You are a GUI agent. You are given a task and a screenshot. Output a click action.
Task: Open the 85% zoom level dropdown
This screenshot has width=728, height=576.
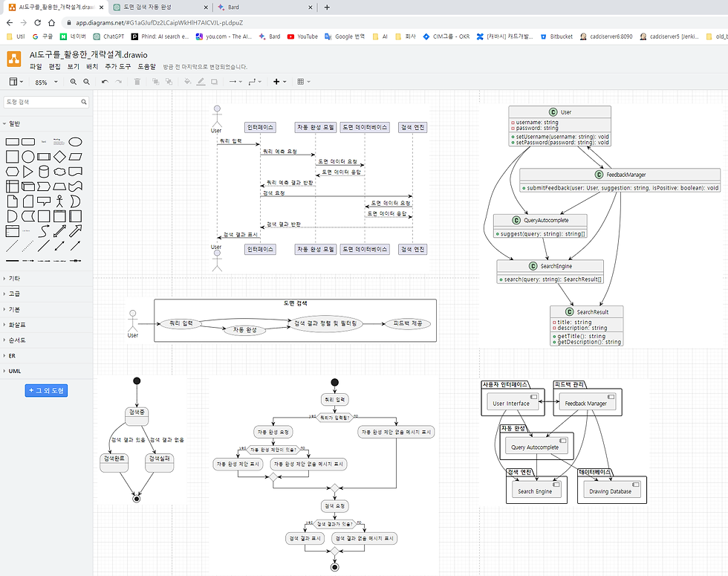[x=46, y=82]
